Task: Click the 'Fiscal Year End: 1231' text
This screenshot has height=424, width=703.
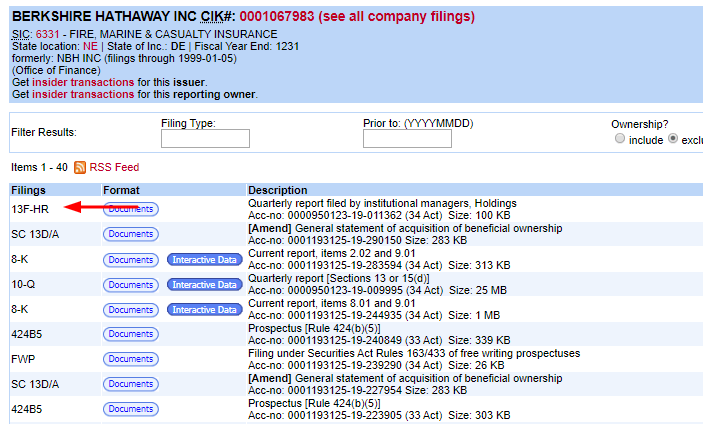Action: pyautogui.click(x=247, y=47)
